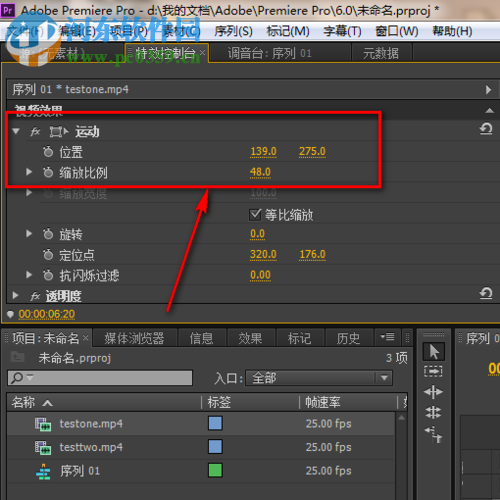This screenshot has width=500, height=500.
Task: Select the Rate Stretch tool
Action: (x=433, y=434)
